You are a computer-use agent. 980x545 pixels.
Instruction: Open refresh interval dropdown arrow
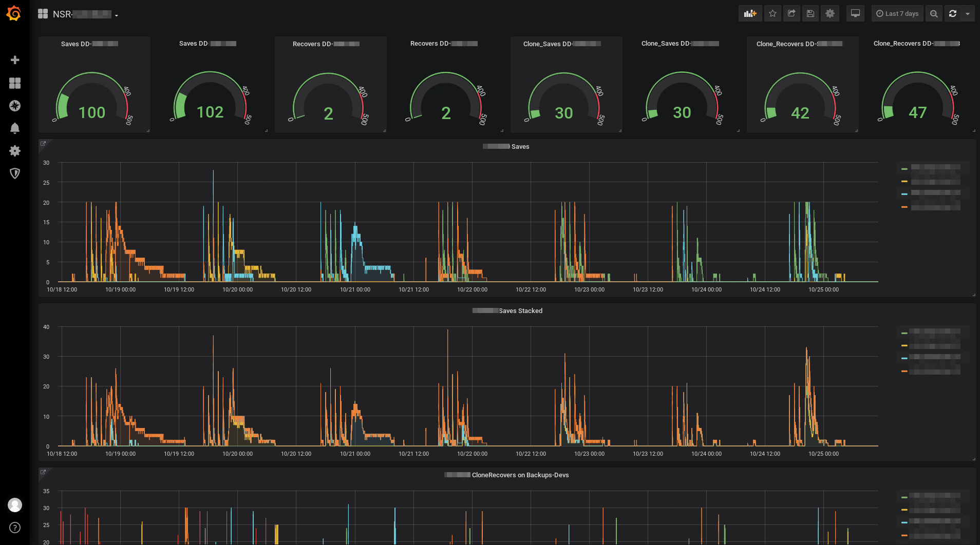(968, 14)
